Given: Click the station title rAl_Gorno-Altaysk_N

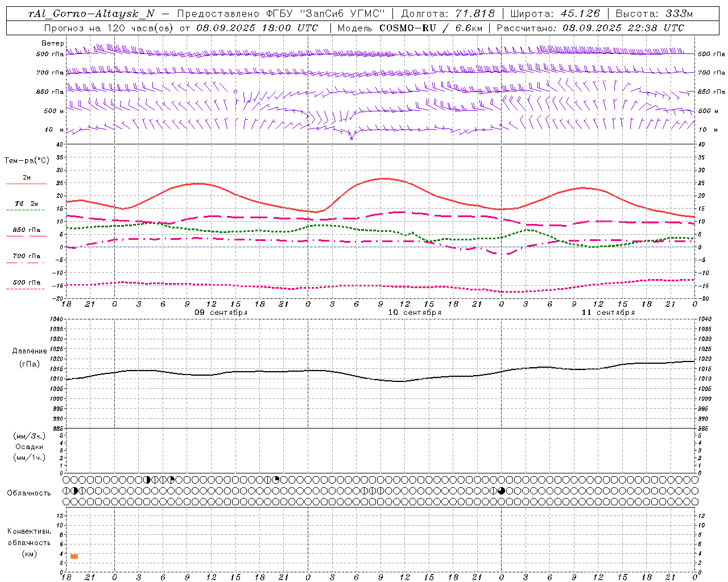Looking at the screenshot, I should (x=92, y=14).
